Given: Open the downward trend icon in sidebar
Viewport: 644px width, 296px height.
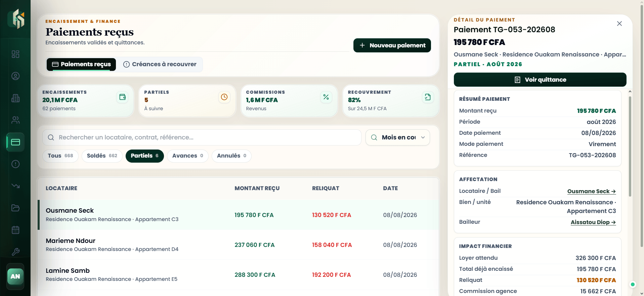Looking at the screenshot, I should 15,186.
